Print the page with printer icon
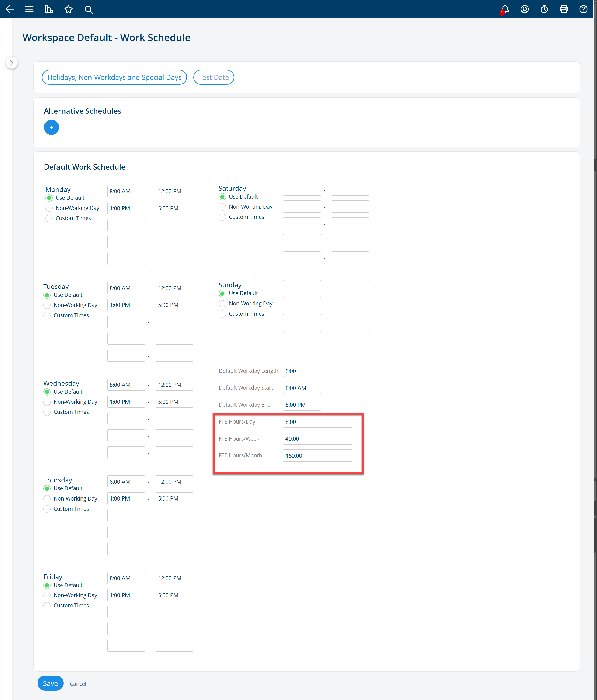Screen dimensions: 597x700 click(x=564, y=9)
